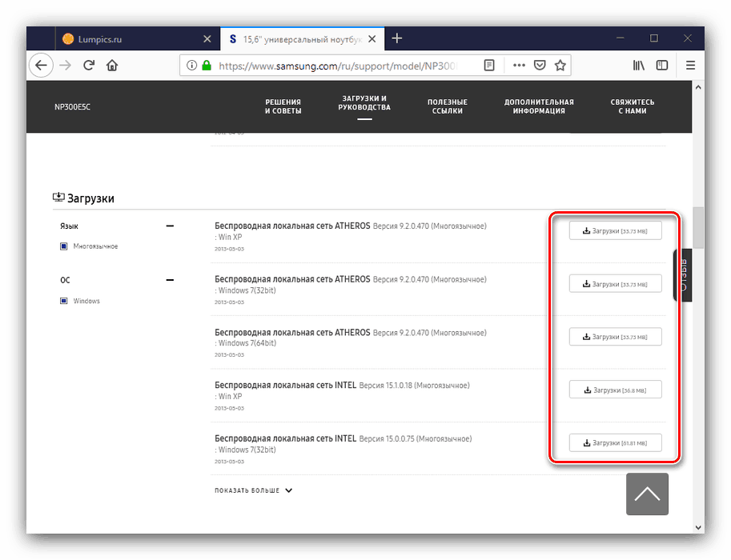Viewport: 731px width, 560px height.
Task: Click the NP300E5C model name
Action: [72, 107]
